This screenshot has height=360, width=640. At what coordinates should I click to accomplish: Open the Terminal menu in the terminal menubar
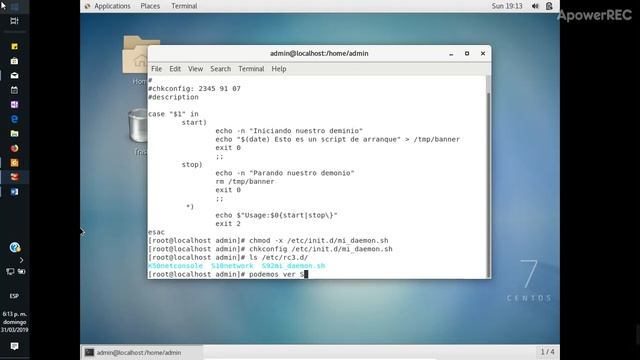[251, 69]
